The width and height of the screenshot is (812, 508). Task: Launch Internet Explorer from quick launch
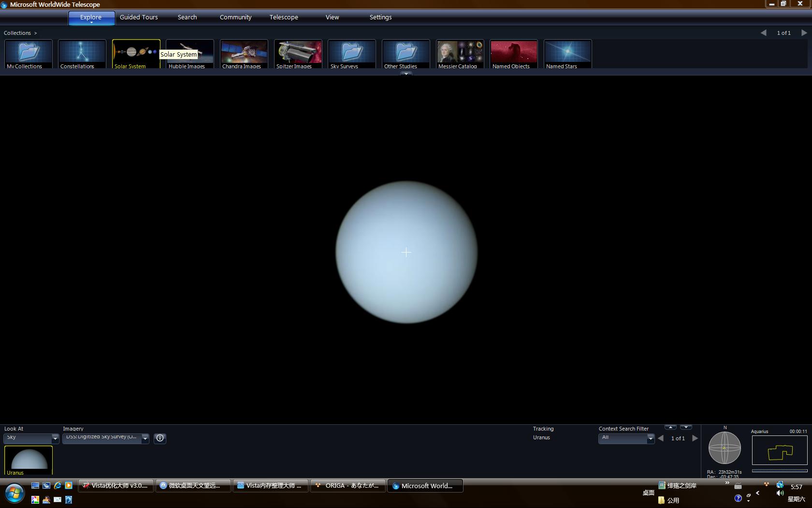pos(58,485)
